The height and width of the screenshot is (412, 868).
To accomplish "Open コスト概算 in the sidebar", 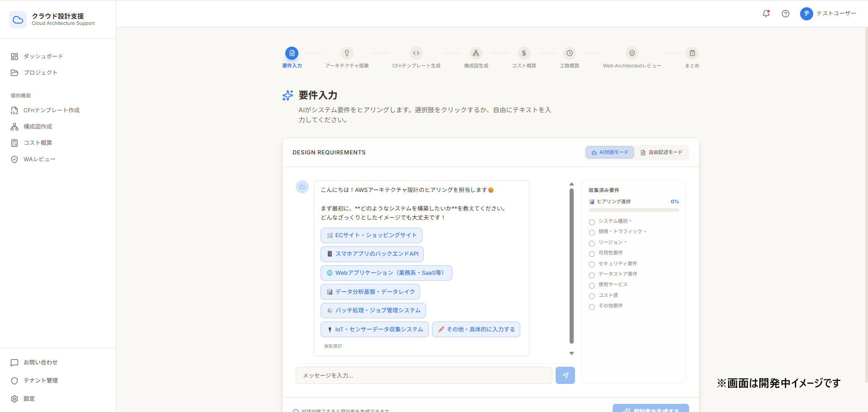I will click(38, 143).
